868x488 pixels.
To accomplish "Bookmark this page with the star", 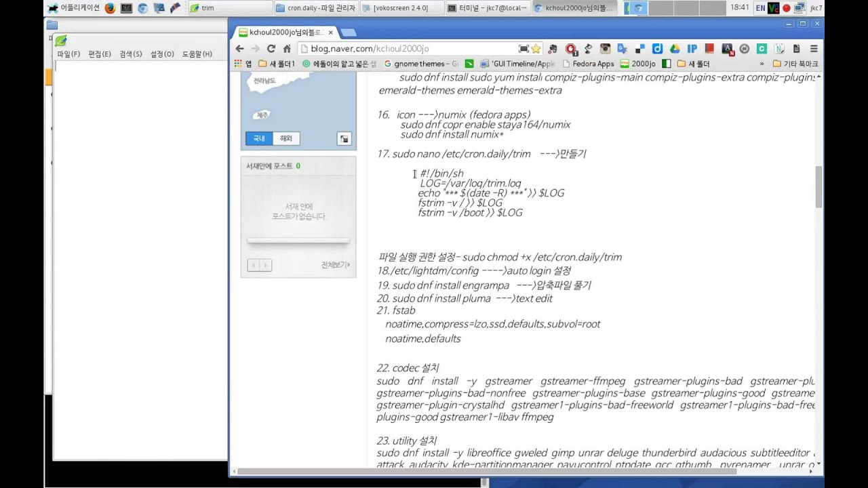I will (x=536, y=49).
